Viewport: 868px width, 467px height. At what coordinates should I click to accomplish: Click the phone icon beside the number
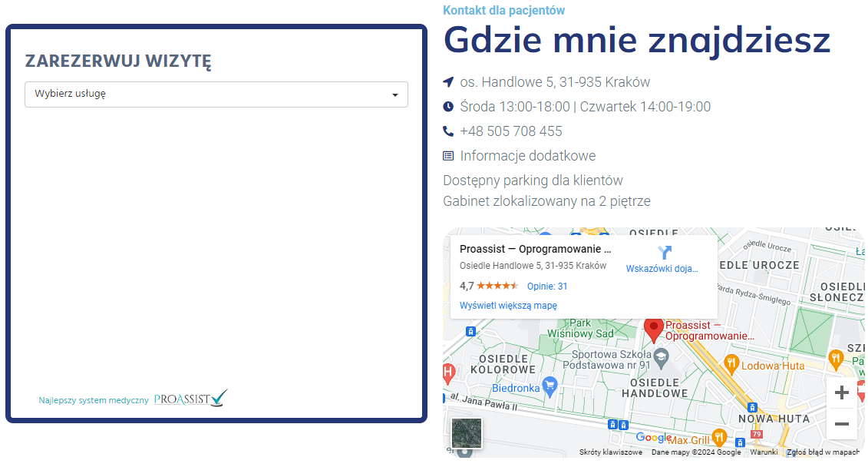pyautogui.click(x=448, y=131)
